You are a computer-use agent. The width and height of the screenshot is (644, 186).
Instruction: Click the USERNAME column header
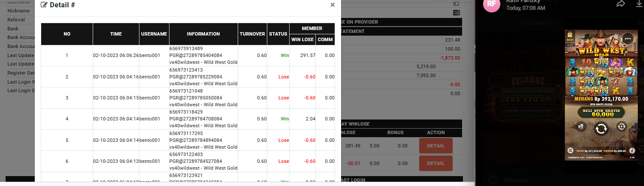click(x=154, y=34)
